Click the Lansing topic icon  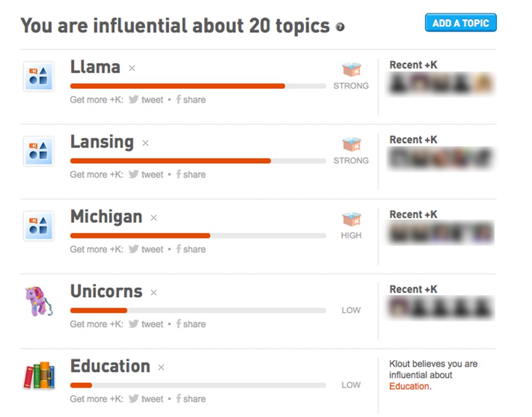[x=39, y=151]
